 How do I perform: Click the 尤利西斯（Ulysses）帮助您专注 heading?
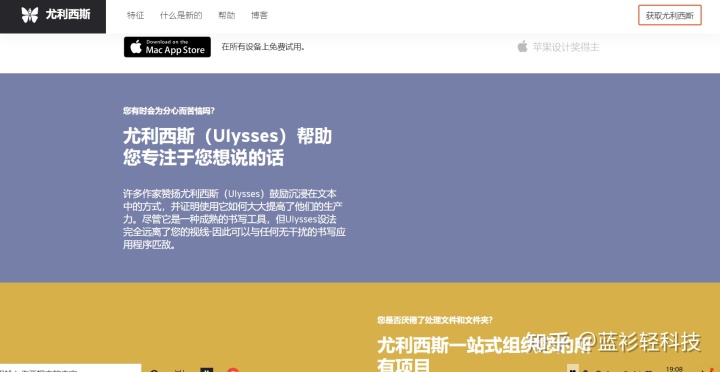(x=227, y=147)
